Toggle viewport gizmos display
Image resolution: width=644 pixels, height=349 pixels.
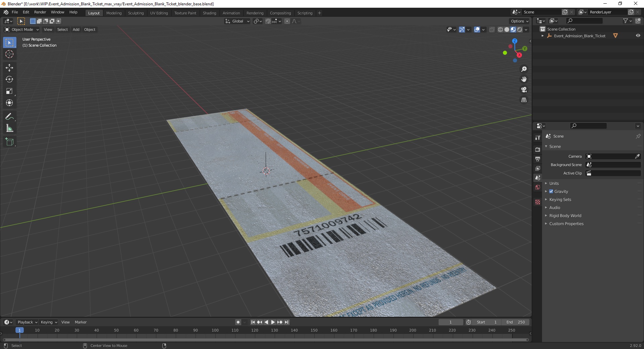[x=462, y=30]
